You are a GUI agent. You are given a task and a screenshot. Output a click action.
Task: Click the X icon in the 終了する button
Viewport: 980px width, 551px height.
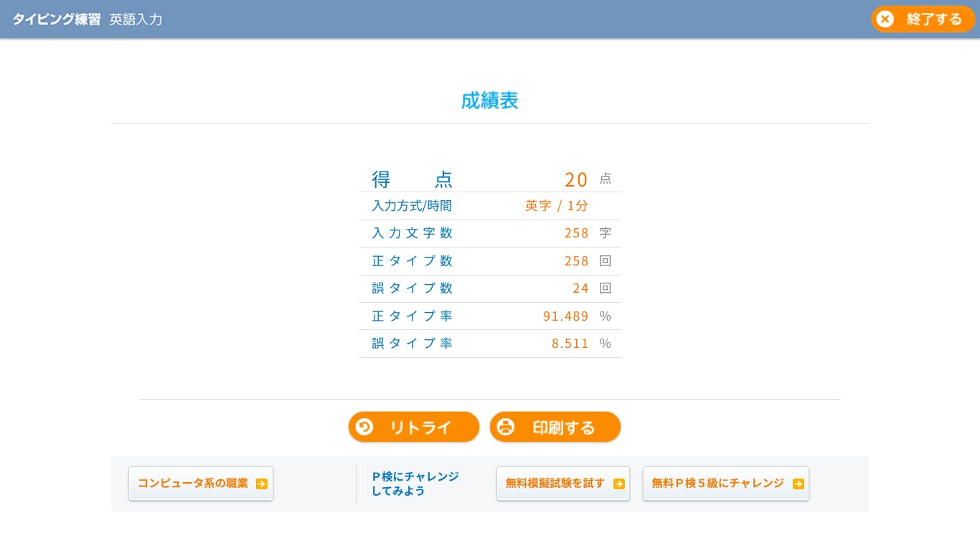click(885, 19)
